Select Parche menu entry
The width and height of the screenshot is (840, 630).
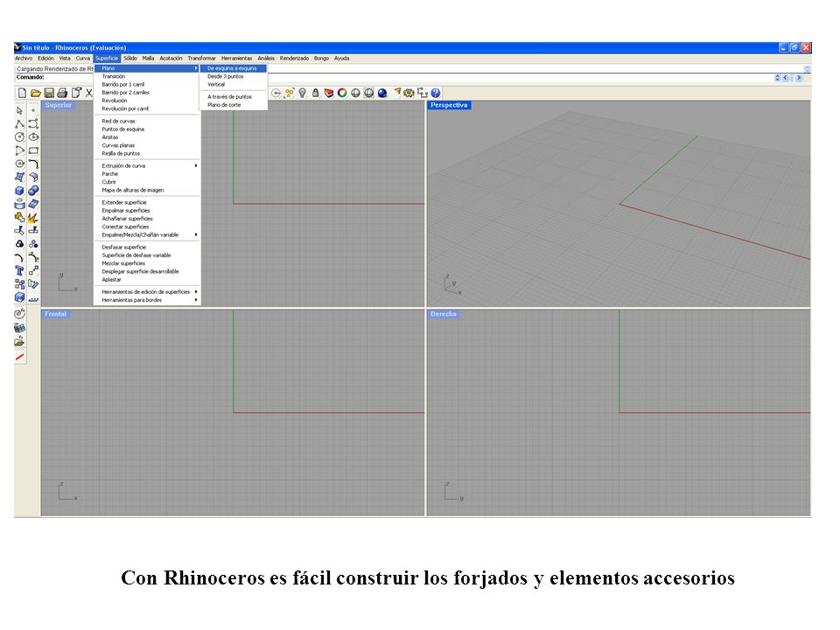tap(147, 174)
